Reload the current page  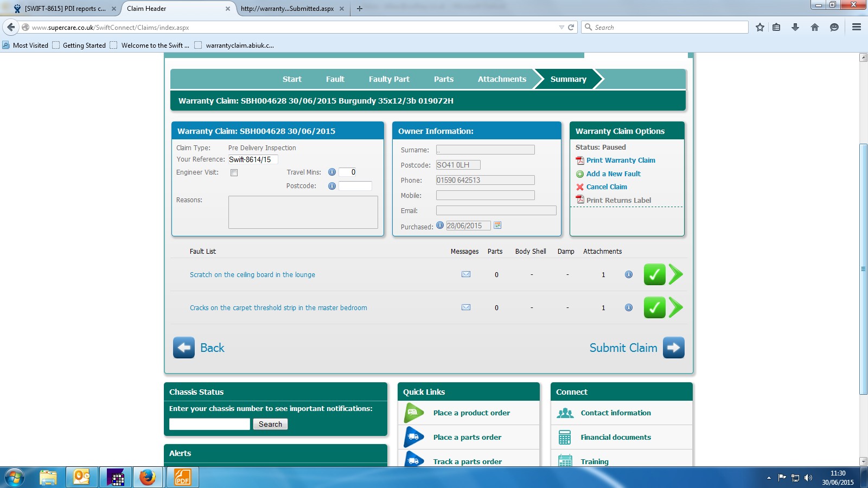571,27
